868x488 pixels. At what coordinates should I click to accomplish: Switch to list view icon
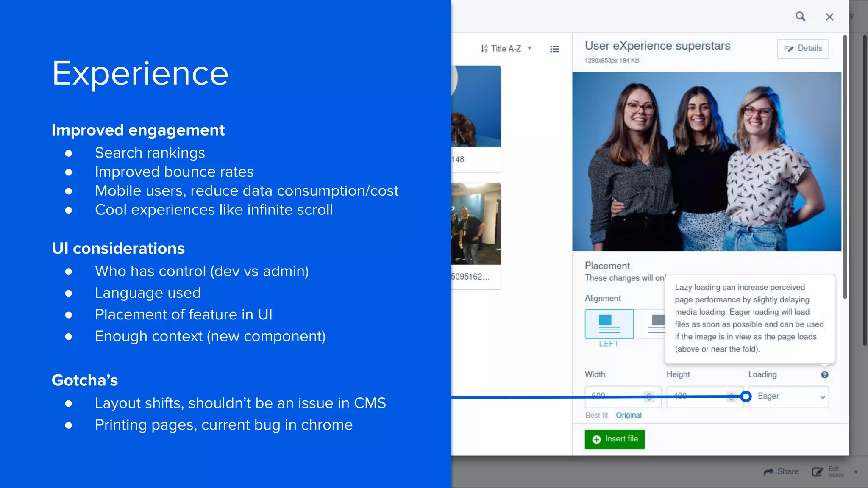(554, 49)
